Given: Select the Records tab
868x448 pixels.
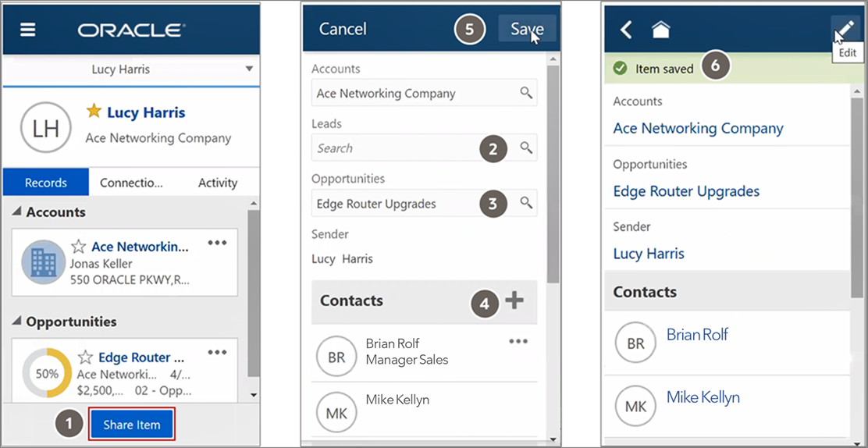Looking at the screenshot, I should point(46,182).
